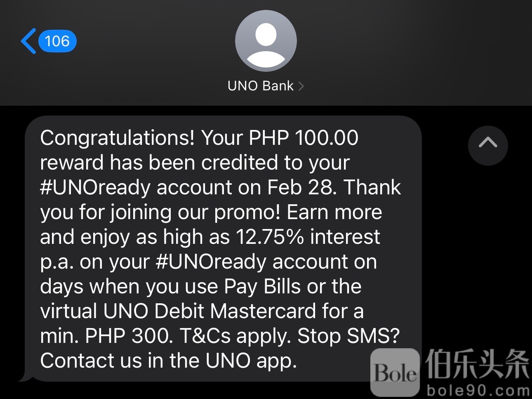Open the gray contact avatar icon

point(266,41)
